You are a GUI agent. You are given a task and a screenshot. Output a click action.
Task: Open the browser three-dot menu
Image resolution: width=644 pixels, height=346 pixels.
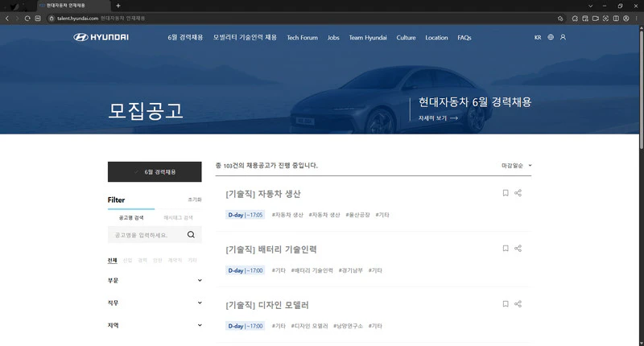tap(637, 18)
